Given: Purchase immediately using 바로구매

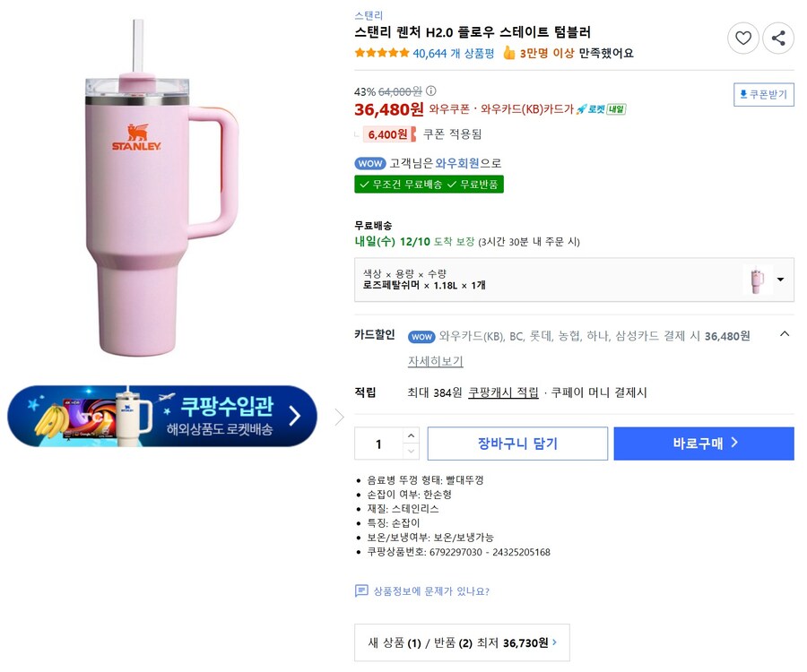Looking at the screenshot, I should [x=705, y=443].
